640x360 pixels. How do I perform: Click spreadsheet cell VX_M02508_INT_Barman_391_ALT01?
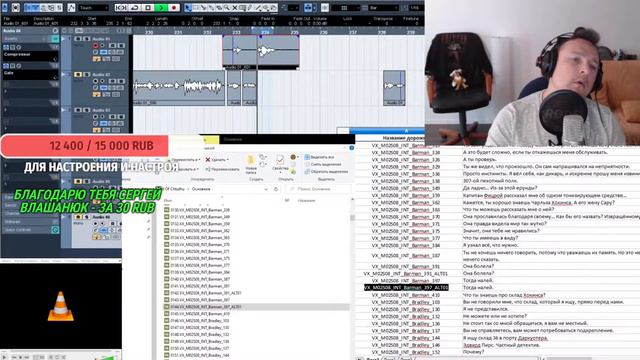406,273
